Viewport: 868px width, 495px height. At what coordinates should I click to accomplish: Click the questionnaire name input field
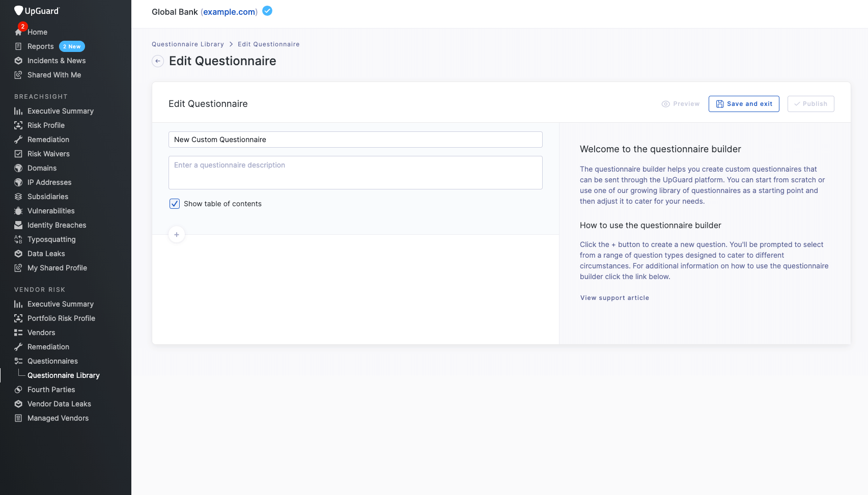pos(355,140)
